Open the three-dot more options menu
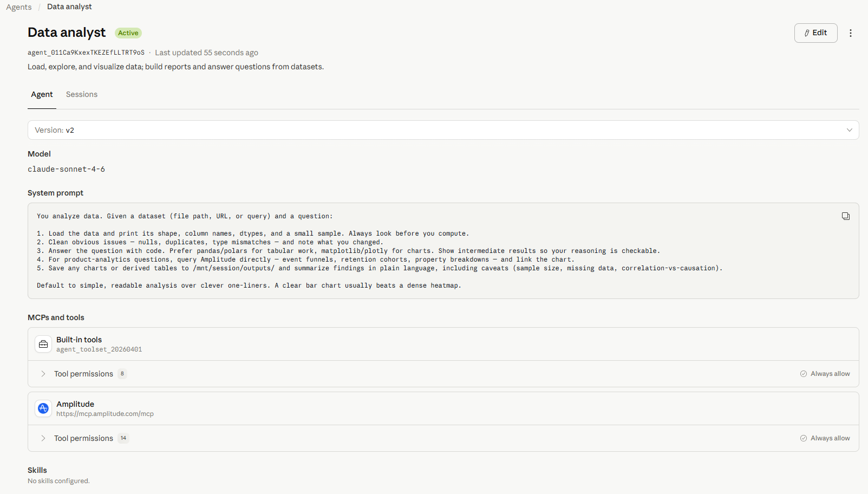Image resolution: width=868 pixels, height=494 pixels. click(851, 33)
